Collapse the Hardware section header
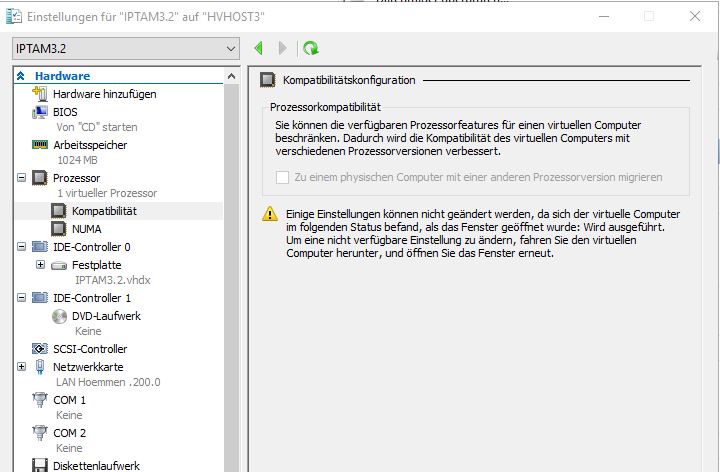The height and width of the screenshot is (472, 720). point(21,76)
